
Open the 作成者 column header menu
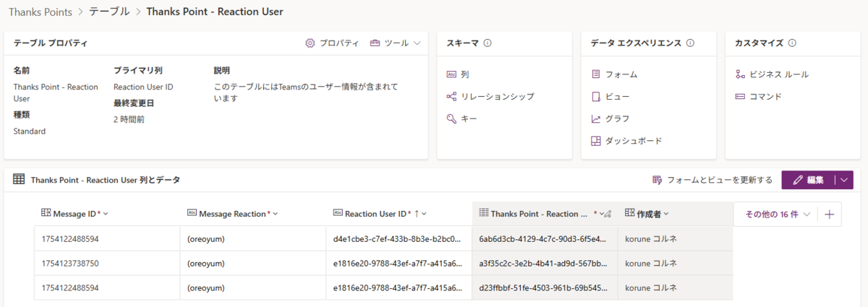pos(665,214)
